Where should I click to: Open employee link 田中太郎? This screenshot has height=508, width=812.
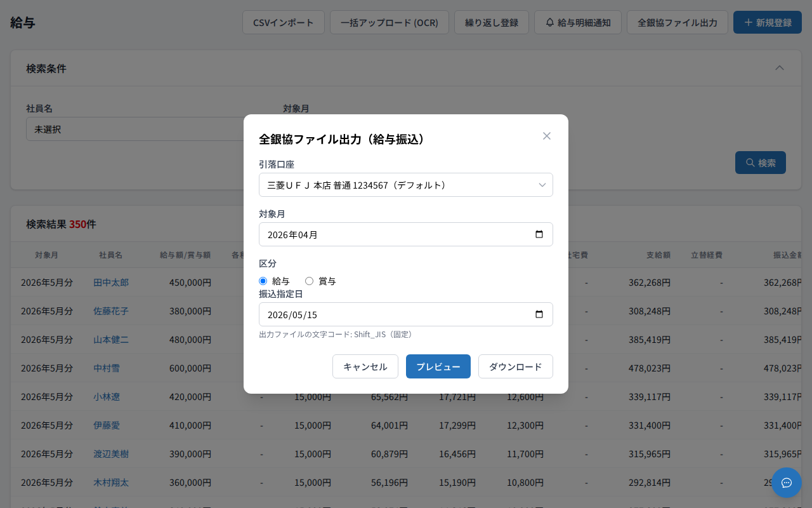point(111,282)
